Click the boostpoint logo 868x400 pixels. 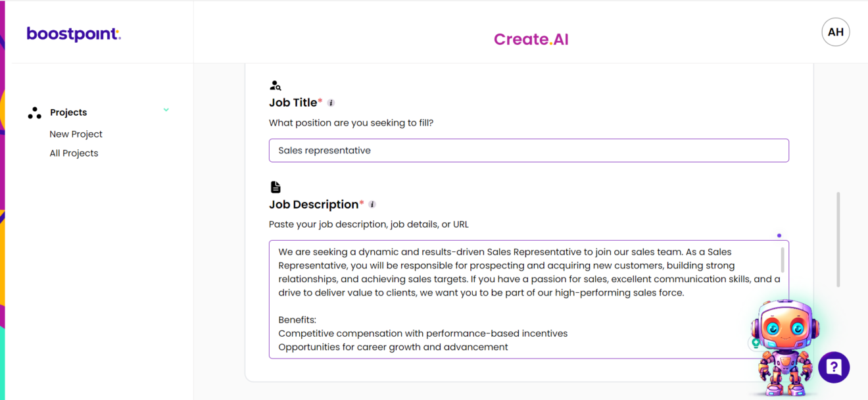(73, 34)
